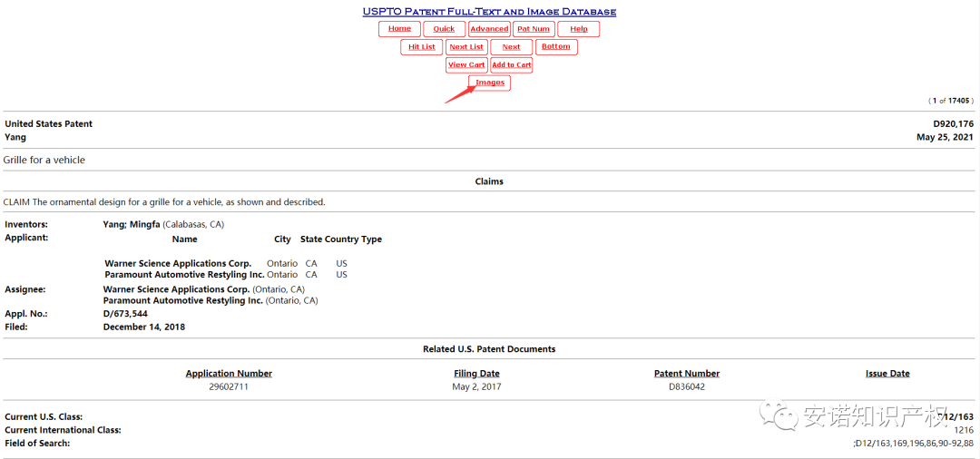This screenshot has width=980, height=459.
Task: Open the Help page
Action: click(x=579, y=29)
